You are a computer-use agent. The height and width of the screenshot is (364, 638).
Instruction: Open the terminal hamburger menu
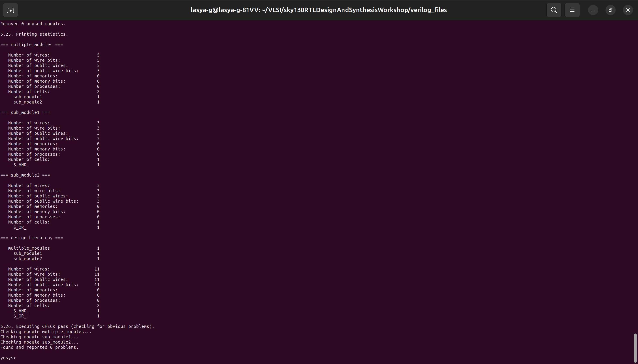pos(572,10)
